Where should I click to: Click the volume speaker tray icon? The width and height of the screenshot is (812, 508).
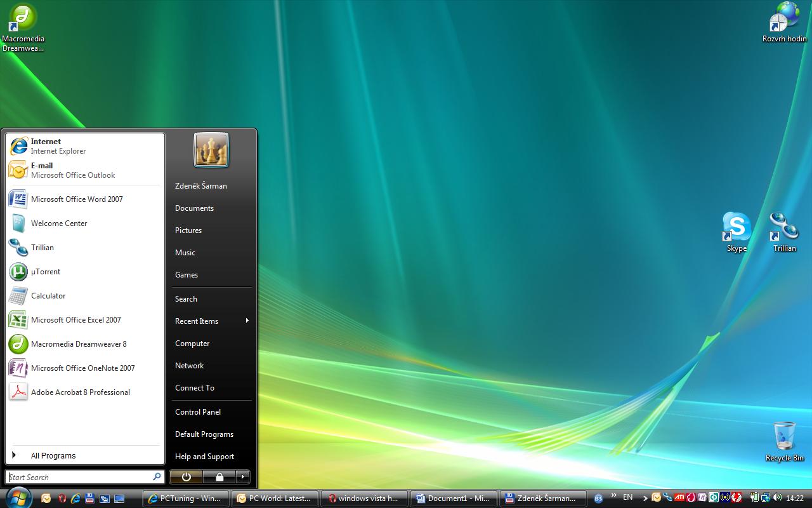click(x=777, y=497)
